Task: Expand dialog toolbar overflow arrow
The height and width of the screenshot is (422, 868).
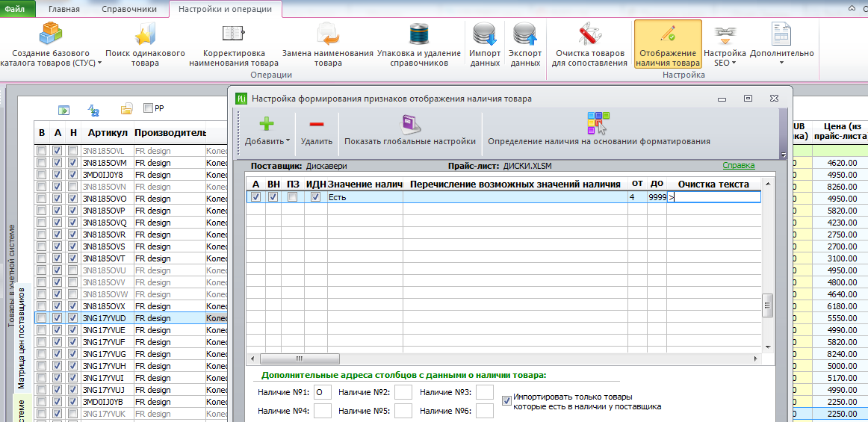Action: [783, 155]
